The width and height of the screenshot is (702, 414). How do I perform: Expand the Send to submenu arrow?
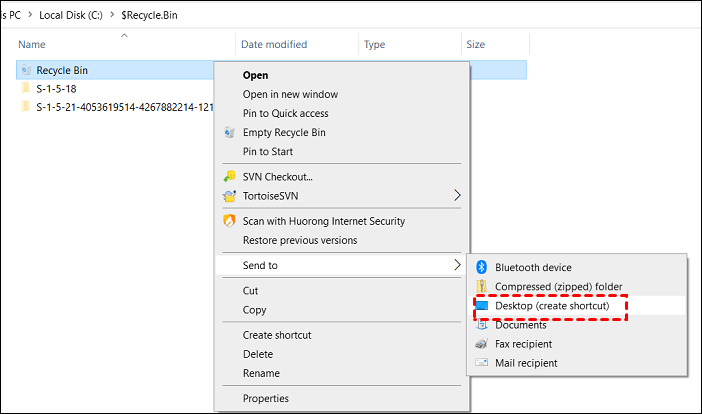click(458, 265)
